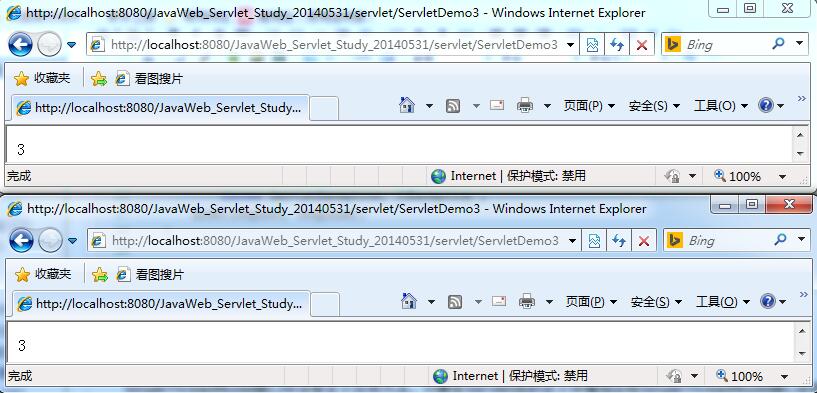Click read mail icon in top window
The width and height of the screenshot is (817, 393).
[497, 105]
